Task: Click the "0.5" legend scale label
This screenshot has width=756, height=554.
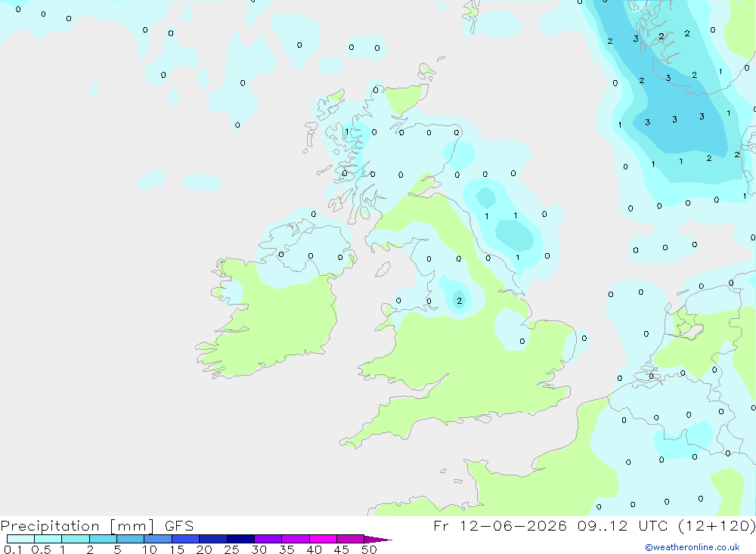Action: (41, 549)
